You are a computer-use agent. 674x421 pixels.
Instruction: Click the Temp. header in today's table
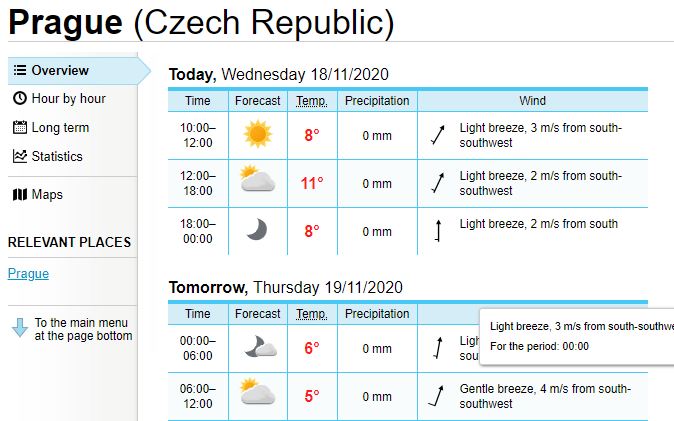(x=312, y=101)
